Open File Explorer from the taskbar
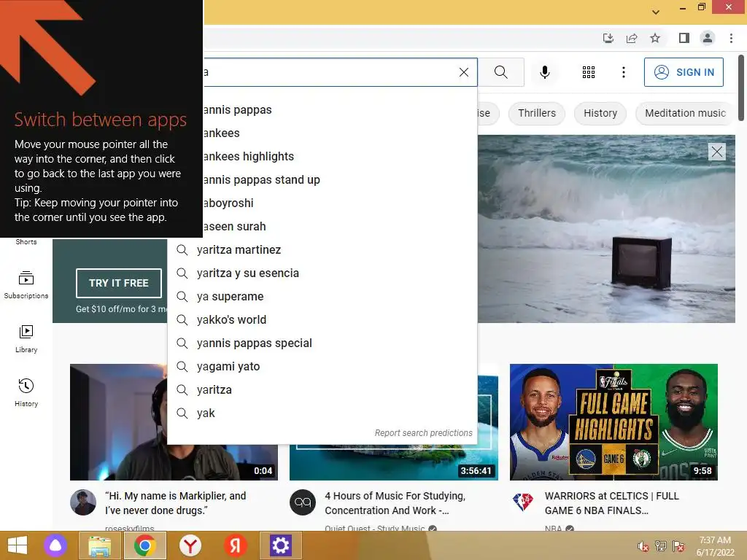 [x=99, y=545]
